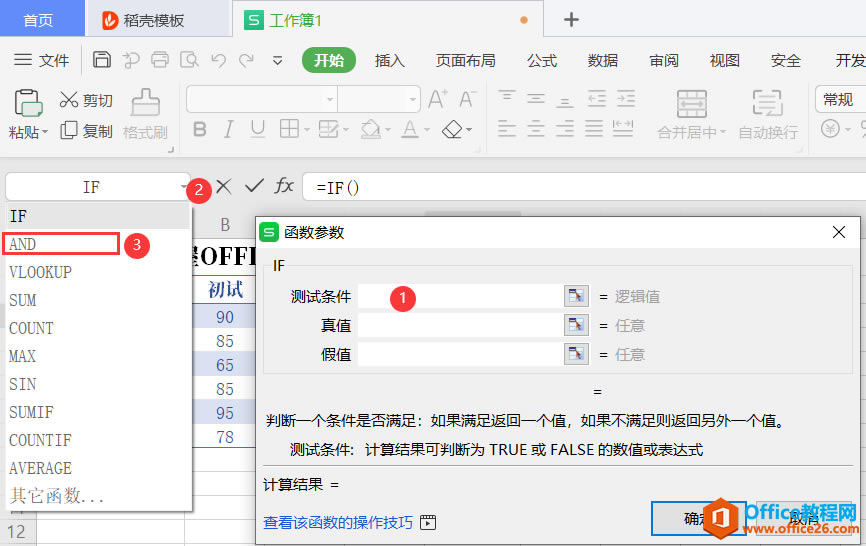Click the Cut (剪切) scissors button
The image size is (866, 546).
(86, 100)
